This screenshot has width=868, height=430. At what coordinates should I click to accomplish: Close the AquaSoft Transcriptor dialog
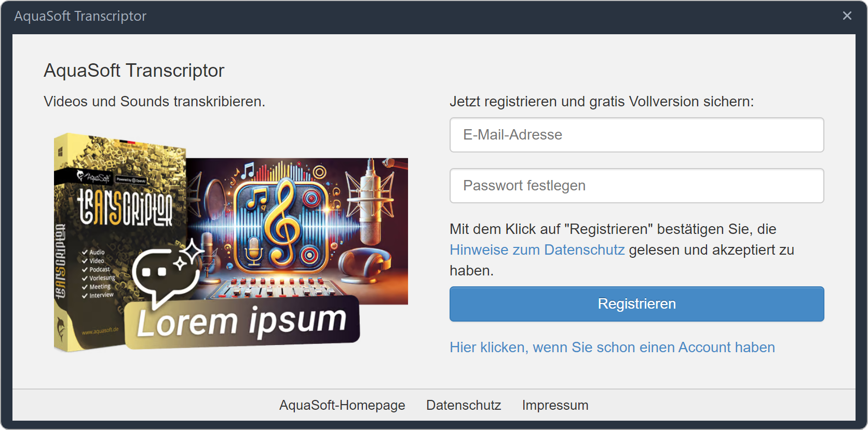(847, 16)
